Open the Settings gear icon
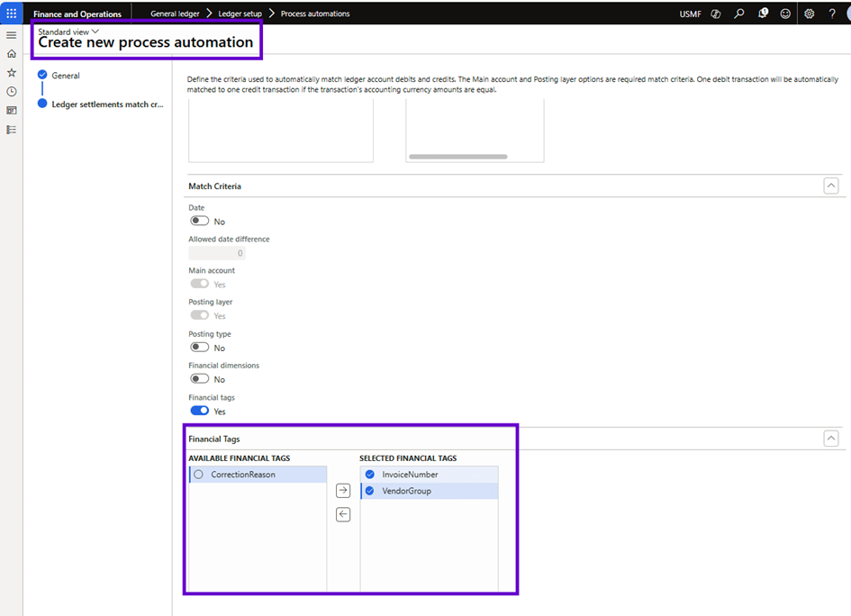 click(809, 14)
